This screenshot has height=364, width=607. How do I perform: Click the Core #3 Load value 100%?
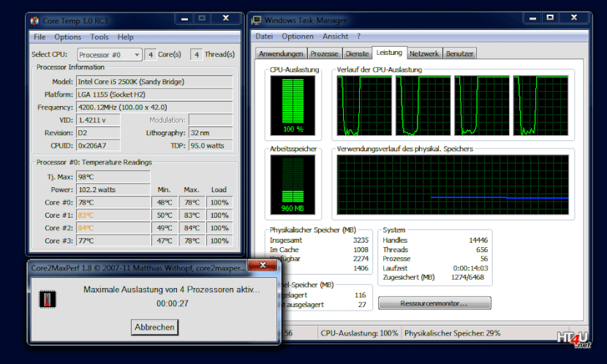219,240
